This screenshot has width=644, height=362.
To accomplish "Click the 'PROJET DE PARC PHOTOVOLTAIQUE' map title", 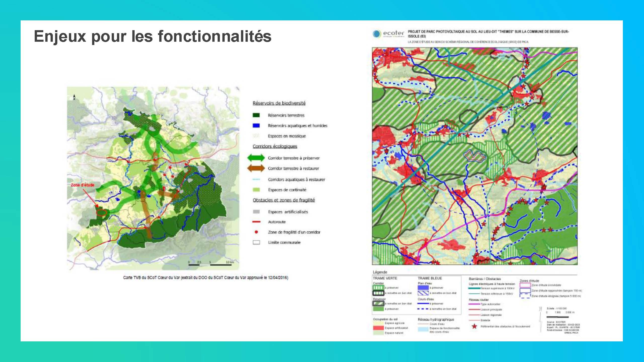I will click(488, 34).
